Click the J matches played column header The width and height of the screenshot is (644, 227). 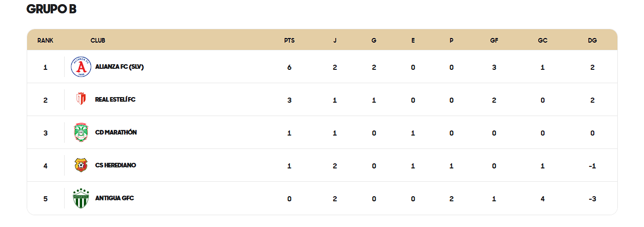(x=335, y=41)
